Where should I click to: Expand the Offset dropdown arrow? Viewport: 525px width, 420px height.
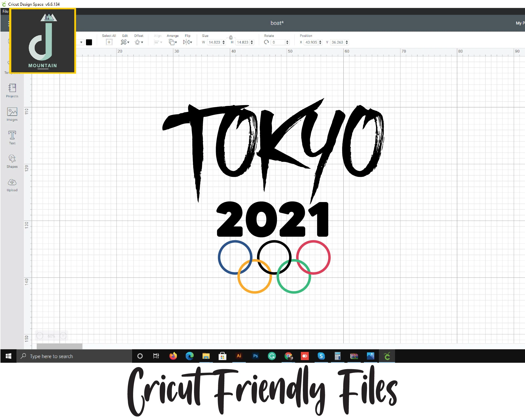click(x=142, y=42)
